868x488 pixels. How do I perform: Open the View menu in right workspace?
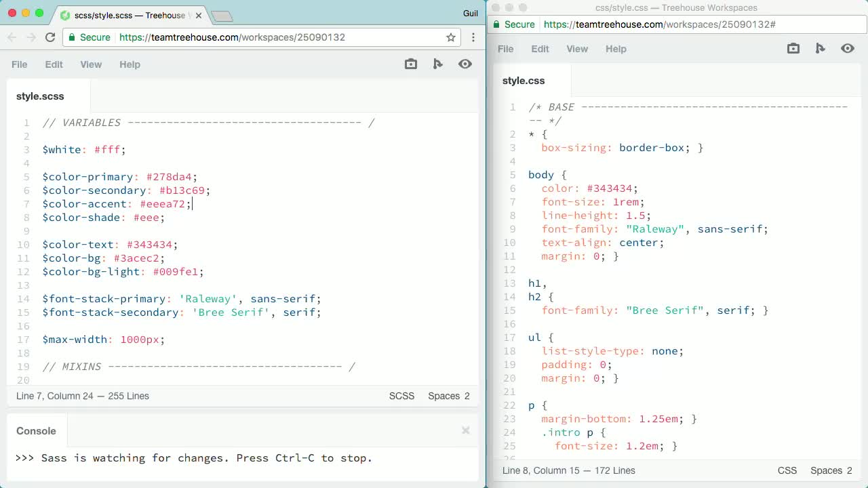click(577, 49)
